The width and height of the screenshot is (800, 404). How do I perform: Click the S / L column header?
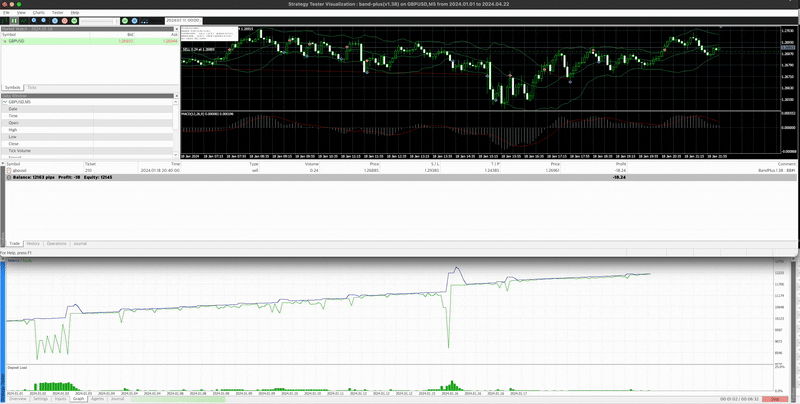(435, 164)
